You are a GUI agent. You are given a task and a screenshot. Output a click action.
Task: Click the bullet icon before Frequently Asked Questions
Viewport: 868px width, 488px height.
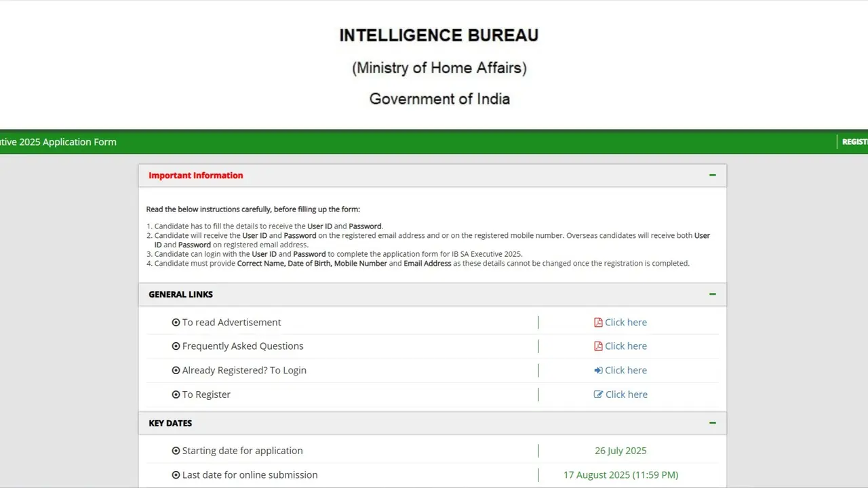(x=176, y=346)
